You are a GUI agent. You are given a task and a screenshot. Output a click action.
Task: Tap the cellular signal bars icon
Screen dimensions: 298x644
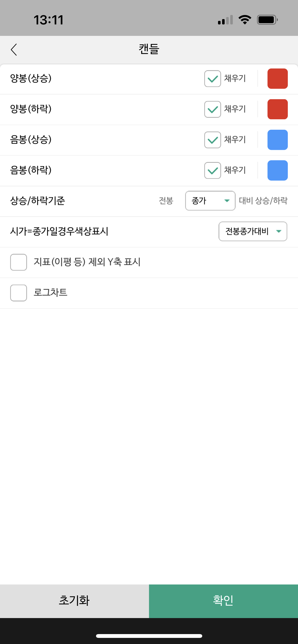[225, 20]
